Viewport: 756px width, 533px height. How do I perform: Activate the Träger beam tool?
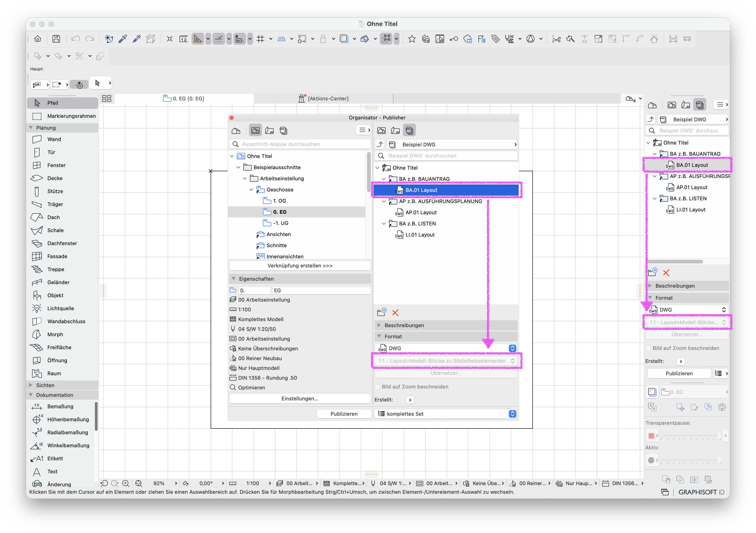[x=63, y=204]
